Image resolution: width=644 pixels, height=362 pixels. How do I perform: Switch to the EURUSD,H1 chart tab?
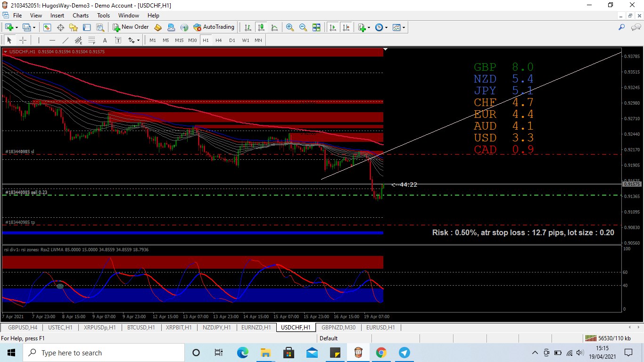[380, 327]
